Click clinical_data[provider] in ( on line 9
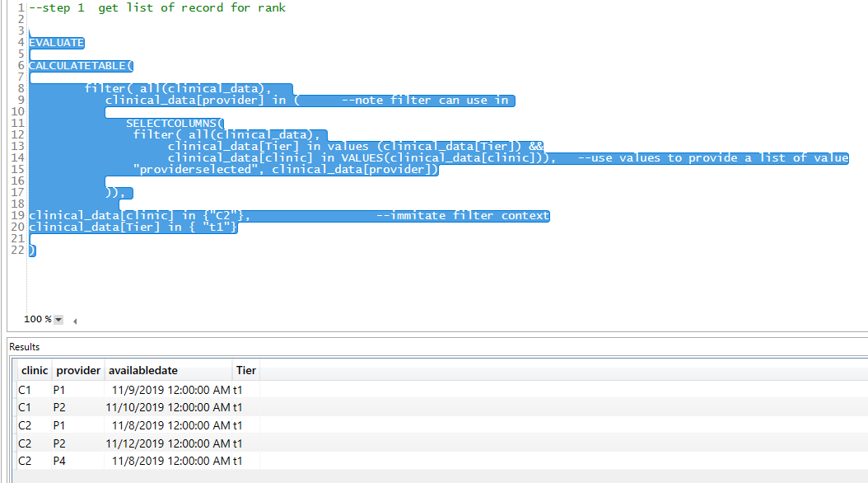This screenshot has height=483, width=868. coord(203,101)
